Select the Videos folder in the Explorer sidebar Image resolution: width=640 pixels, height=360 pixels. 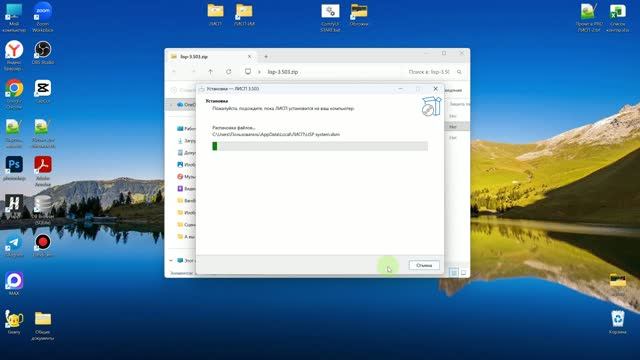tap(186, 189)
